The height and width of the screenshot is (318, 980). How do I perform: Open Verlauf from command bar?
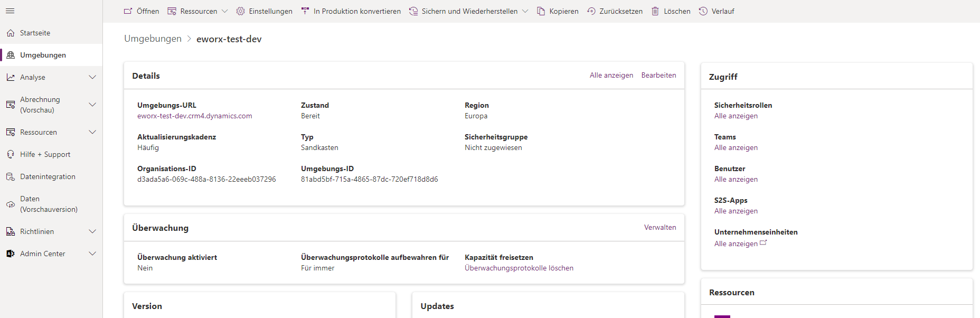pos(717,11)
